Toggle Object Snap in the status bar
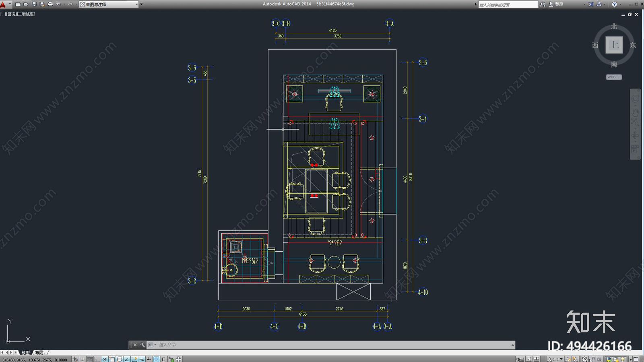644x362 pixels. click(x=112, y=359)
